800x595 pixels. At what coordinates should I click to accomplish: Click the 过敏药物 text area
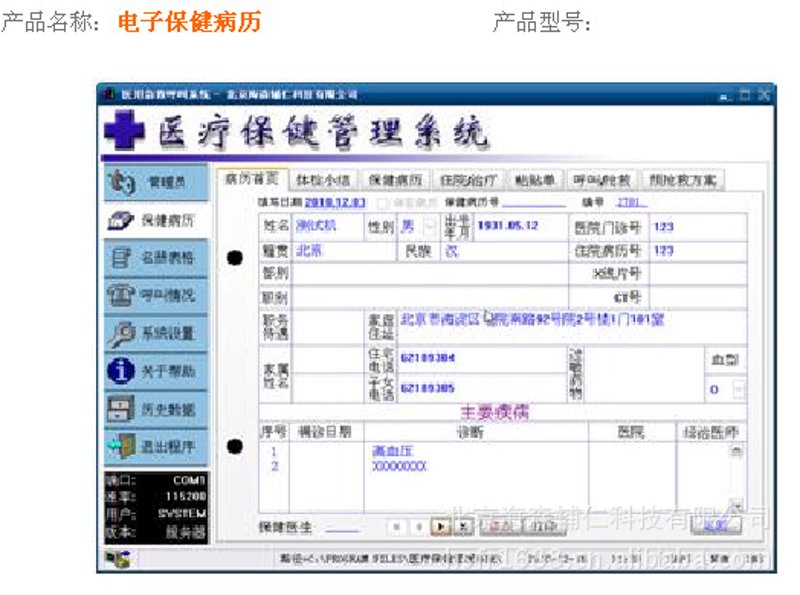pyautogui.click(x=643, y=375)
